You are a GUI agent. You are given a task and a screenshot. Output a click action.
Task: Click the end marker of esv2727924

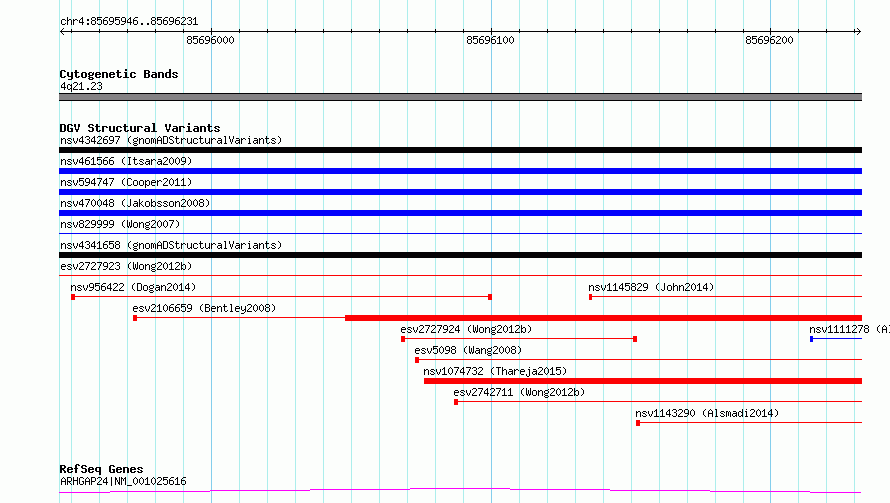[635, 339]
